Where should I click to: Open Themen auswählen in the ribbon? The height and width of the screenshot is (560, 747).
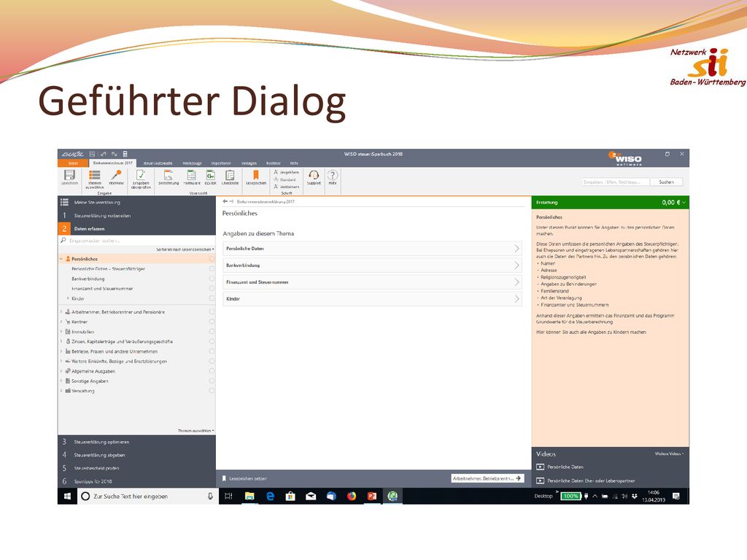(x=94, y=179)
